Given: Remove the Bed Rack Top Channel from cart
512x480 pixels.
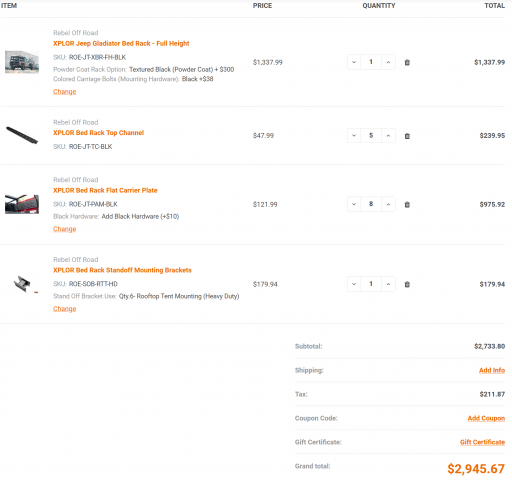Looking at the screenshot, I should click(x=407, y=136).
